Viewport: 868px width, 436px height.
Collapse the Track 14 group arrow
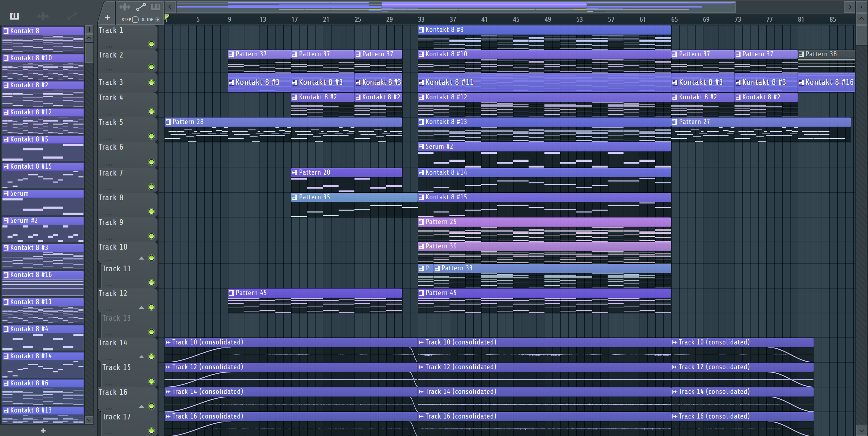click(142, 357)
